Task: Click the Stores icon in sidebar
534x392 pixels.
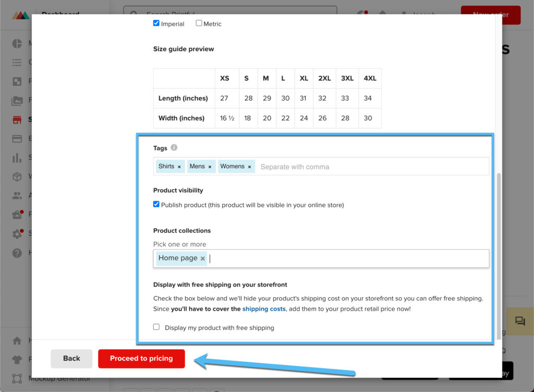Action: pyautogui.click(x=17, y=120)
